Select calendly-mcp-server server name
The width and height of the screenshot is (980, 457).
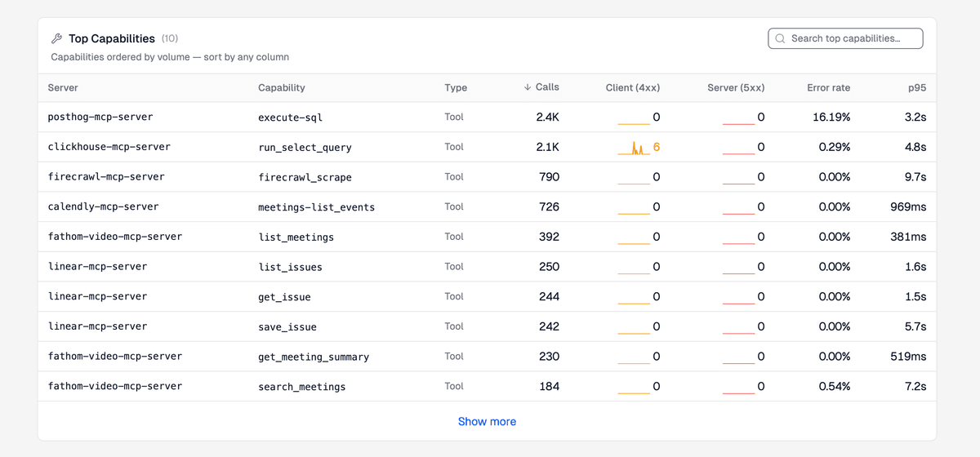(104, 206)
